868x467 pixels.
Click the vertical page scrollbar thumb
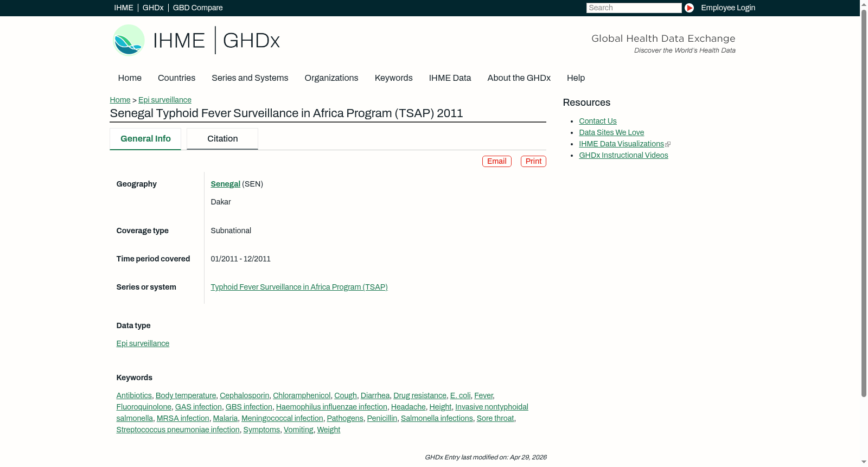click(x=864, y=203)
